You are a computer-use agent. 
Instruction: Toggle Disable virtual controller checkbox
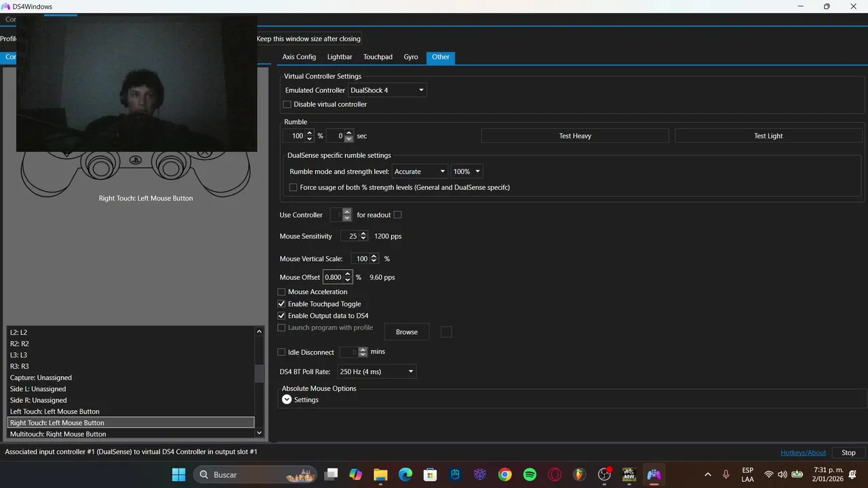tap(287, 104)
